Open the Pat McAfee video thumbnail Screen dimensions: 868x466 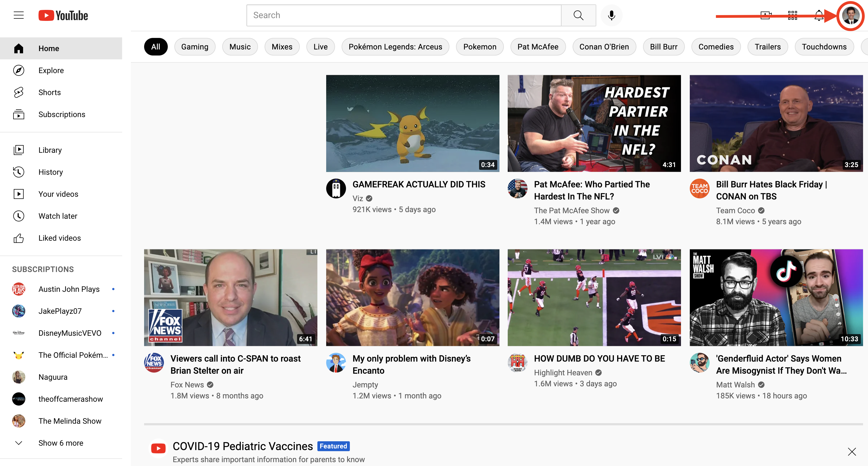pyautogui.click(x=594, y=123)
